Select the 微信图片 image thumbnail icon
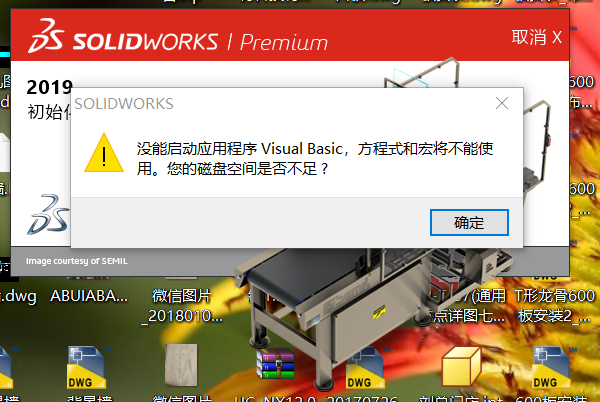 pos(181,365)
